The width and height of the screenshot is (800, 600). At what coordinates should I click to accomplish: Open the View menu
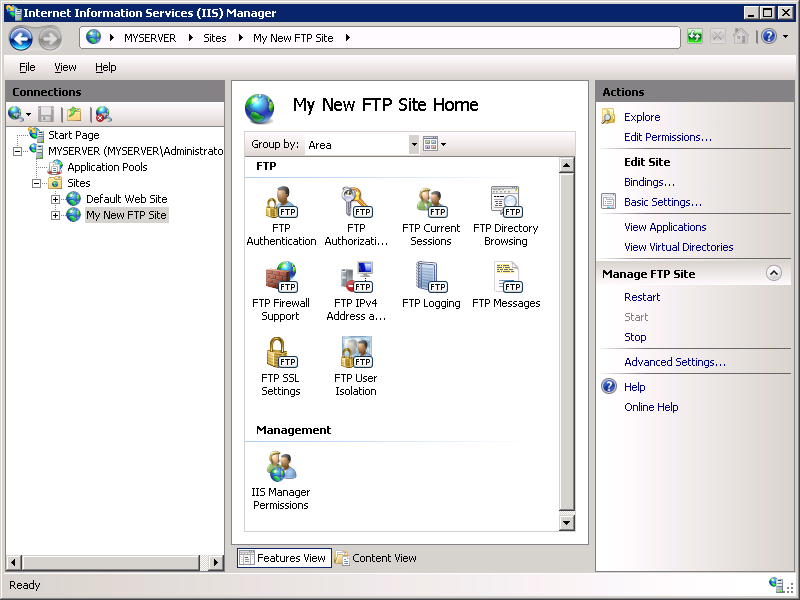[x=65, y=67]
